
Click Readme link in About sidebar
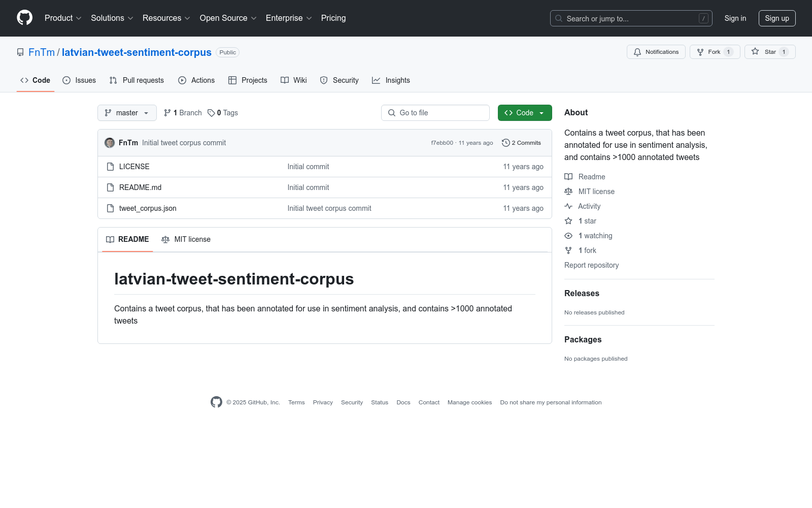coord(585,177)
